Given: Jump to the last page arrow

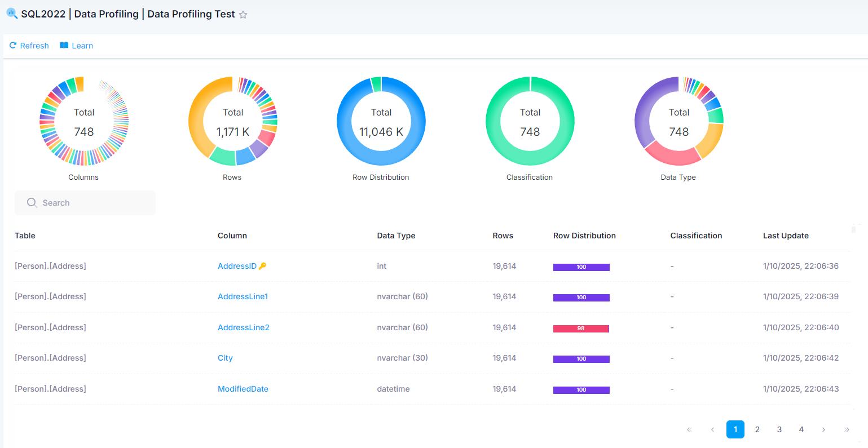Looking at the screenshot, I should [x=847, y=429].
